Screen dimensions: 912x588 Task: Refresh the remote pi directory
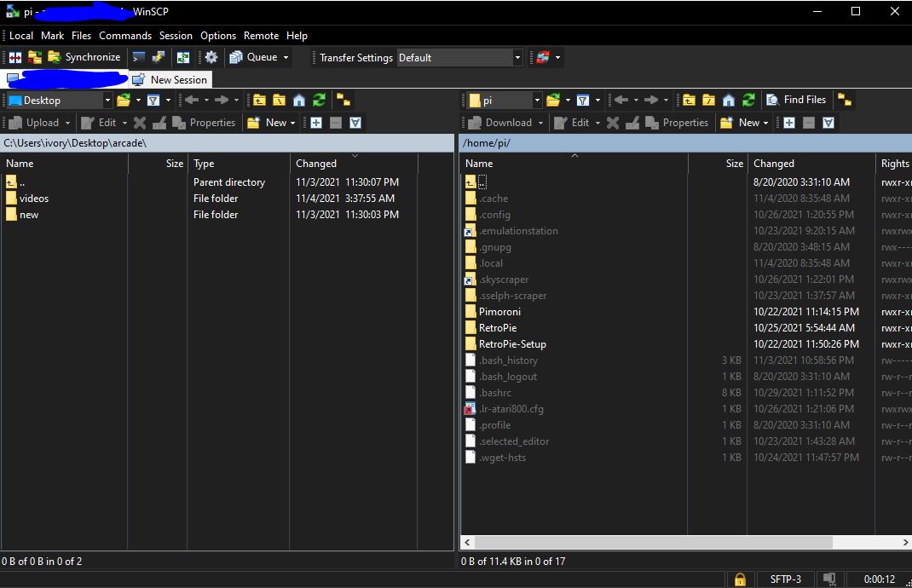point(748,101)
